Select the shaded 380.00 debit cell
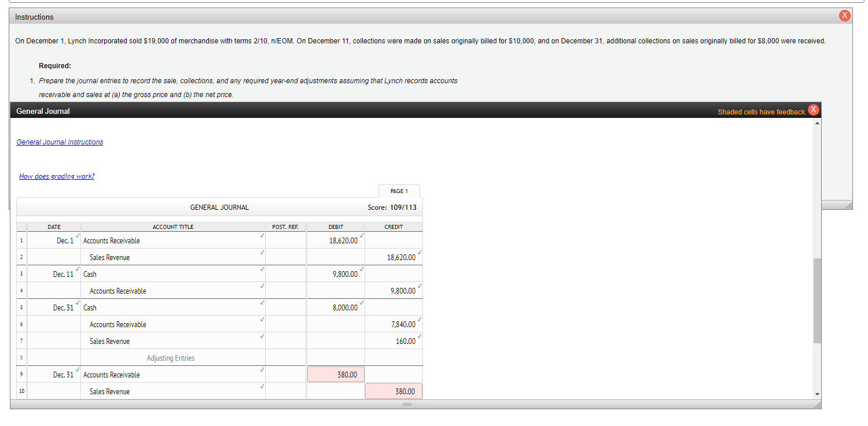The height and width of the screenshot is (426, 868). point(336,374)
